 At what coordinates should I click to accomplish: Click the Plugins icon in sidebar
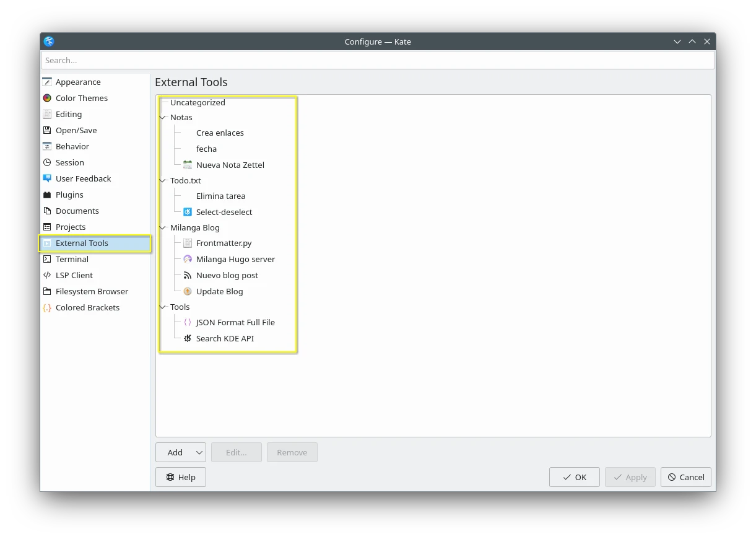(47, 195)
